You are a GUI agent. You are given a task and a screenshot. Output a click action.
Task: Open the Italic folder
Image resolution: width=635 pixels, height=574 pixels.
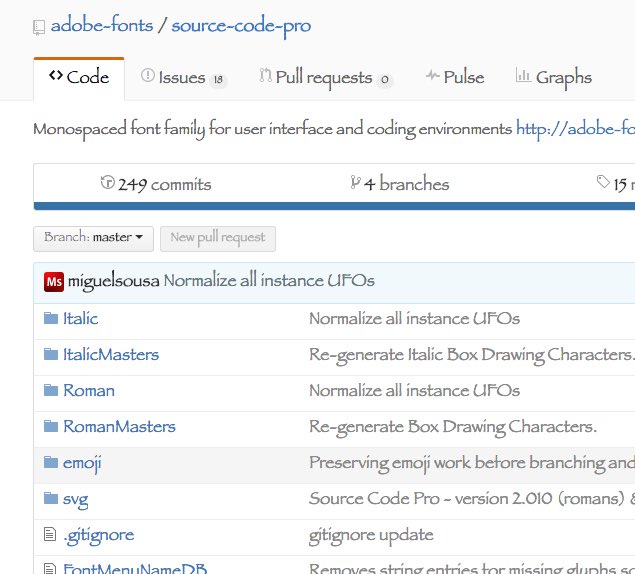[x=80, y=318]
